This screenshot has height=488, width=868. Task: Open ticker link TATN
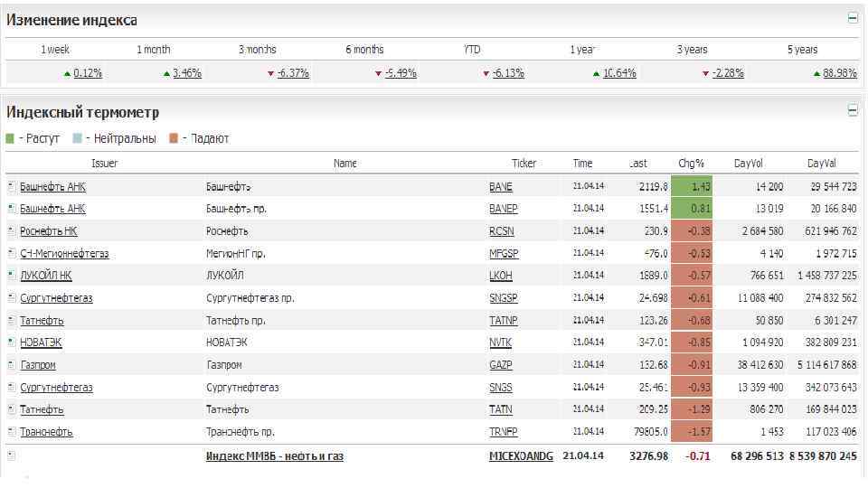(x=501, y=409)
